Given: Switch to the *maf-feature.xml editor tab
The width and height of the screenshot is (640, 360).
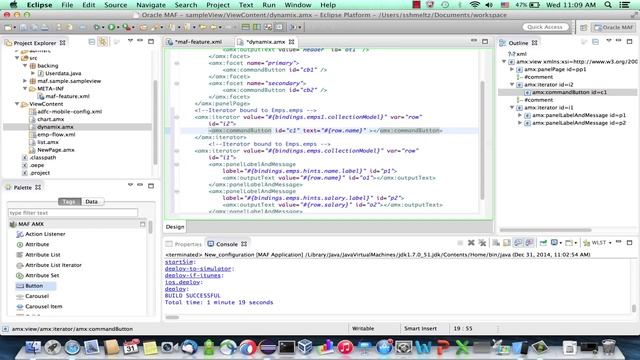Looking at the screenshot, I should [198, 42].
